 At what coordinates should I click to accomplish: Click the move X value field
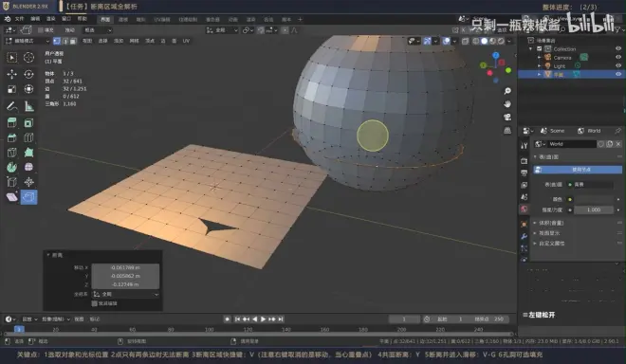tap(125, 267)
